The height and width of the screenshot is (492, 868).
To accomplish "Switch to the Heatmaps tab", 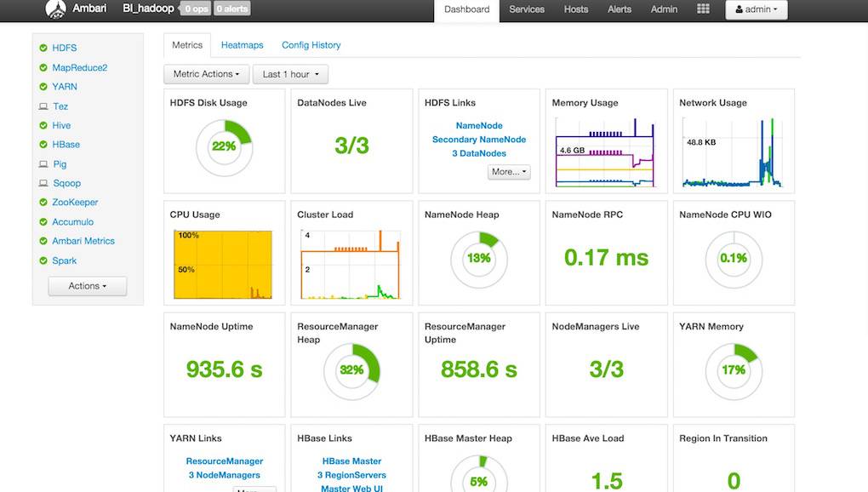I will click(x=242, y=45).
